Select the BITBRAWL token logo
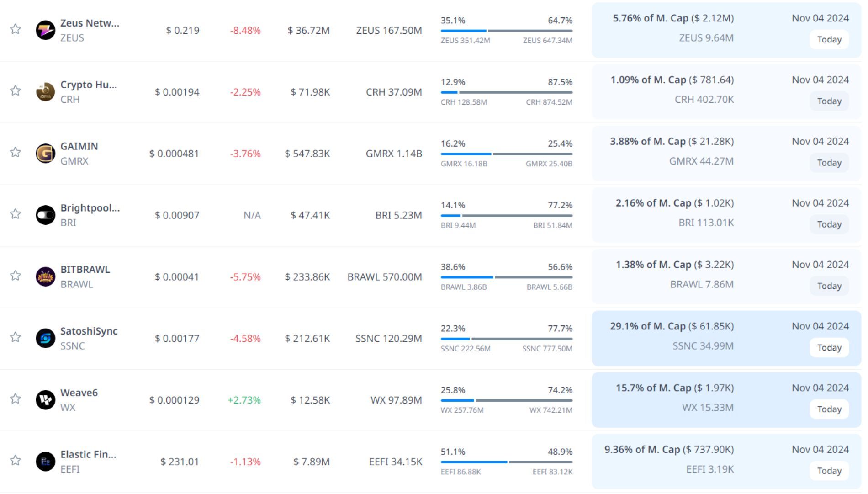The width and height of the screenshot is (868, 494). tap(45, 276)
